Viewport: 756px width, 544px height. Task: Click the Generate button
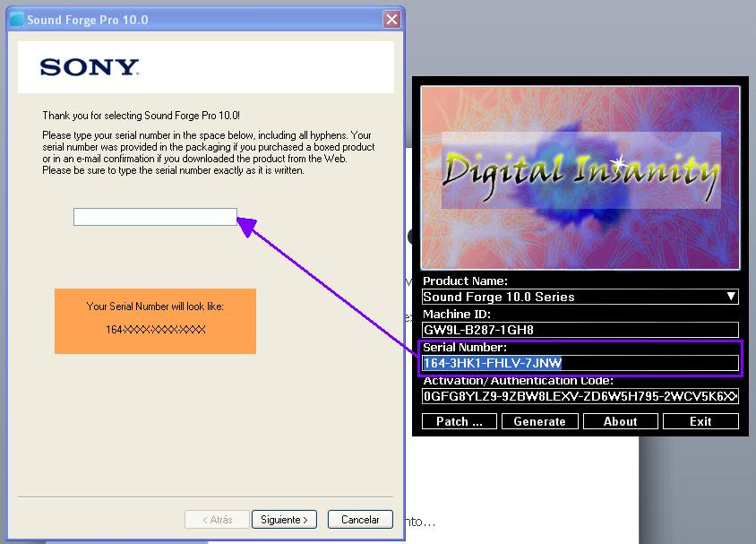pyautogui.click(x=540, y=421)
